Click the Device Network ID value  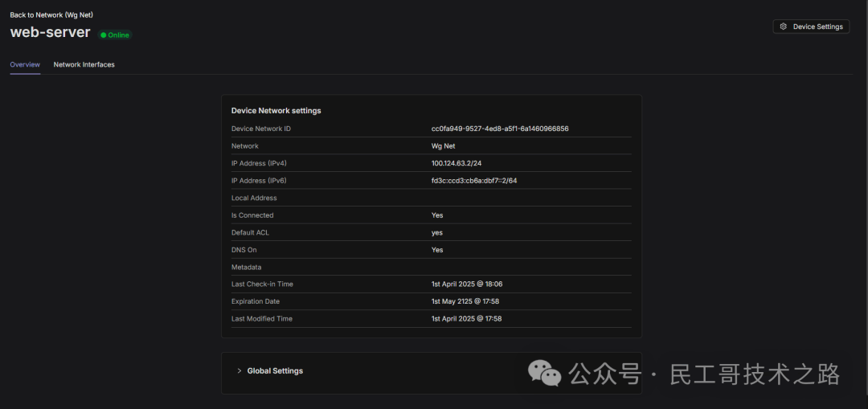click(500, 129)
